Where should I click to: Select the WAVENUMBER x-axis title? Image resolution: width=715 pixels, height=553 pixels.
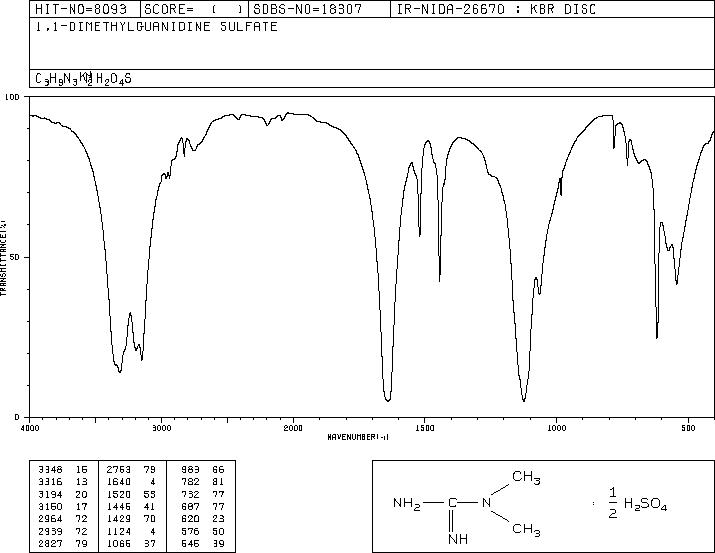358,437
